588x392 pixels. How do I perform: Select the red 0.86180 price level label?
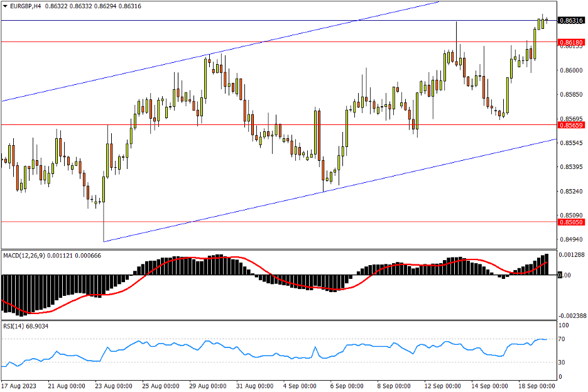[571, 42]
